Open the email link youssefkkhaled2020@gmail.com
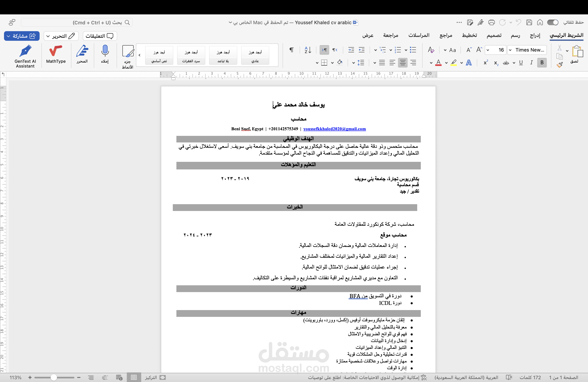Screen dimensions: 588x382 (x=335, y=129)
